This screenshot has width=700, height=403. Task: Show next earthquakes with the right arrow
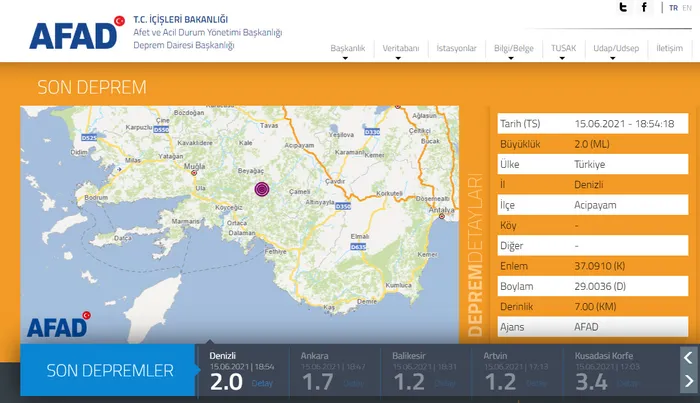tap(688, 382)
